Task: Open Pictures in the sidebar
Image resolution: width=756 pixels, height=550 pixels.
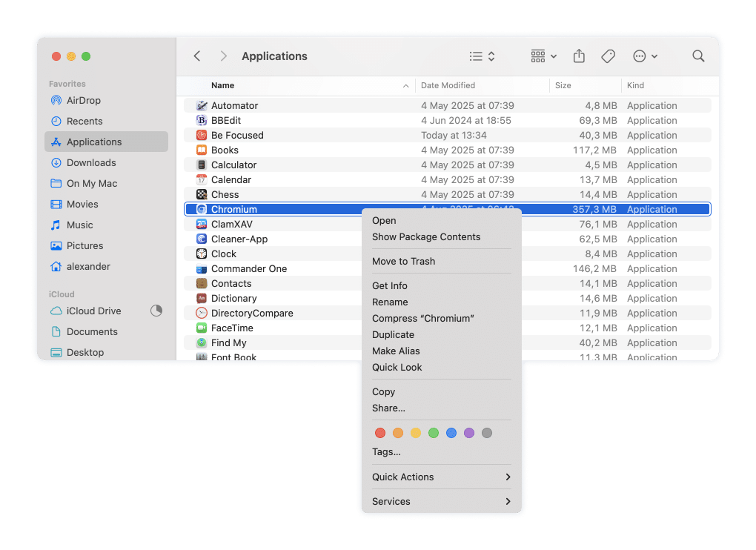Action: pos(106,245)
